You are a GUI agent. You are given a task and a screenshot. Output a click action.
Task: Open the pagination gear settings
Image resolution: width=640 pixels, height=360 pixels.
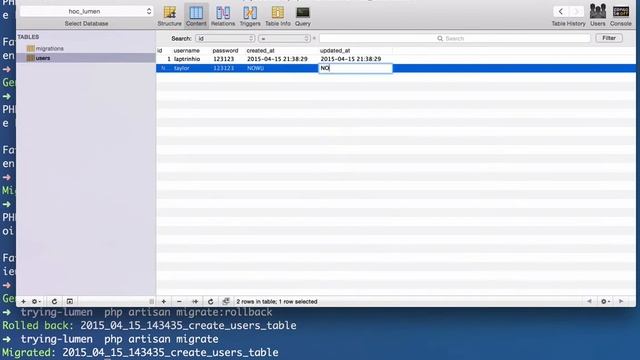[605, 302]
